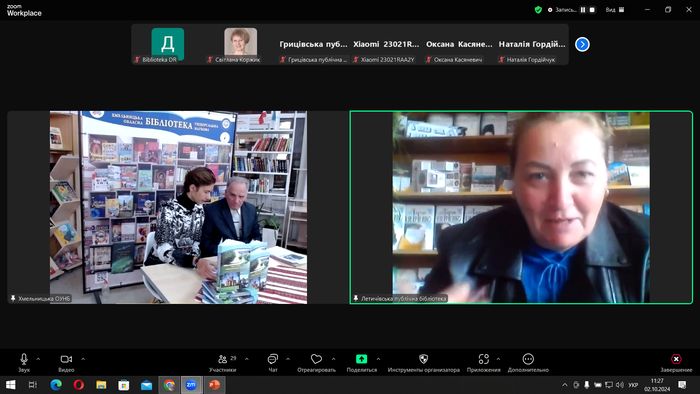Launch Microsoft Edge from the taskbar
This screenshot has height=394, width=700.
tap(56, 385)
